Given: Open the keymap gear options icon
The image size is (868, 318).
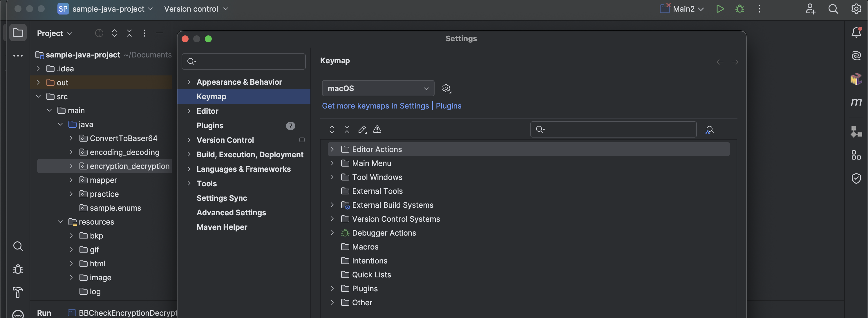Looking at the screenshot, I should tap(446, 88).
